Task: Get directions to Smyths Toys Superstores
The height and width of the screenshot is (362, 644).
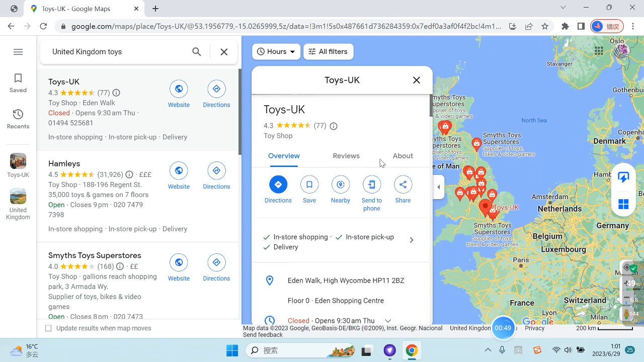Action: coord(216,263)
